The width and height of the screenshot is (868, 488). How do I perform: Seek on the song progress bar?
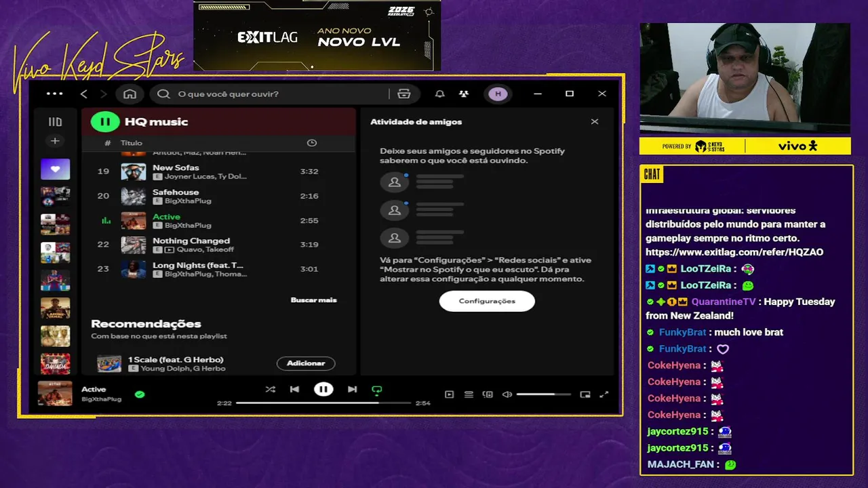(323, 403)
